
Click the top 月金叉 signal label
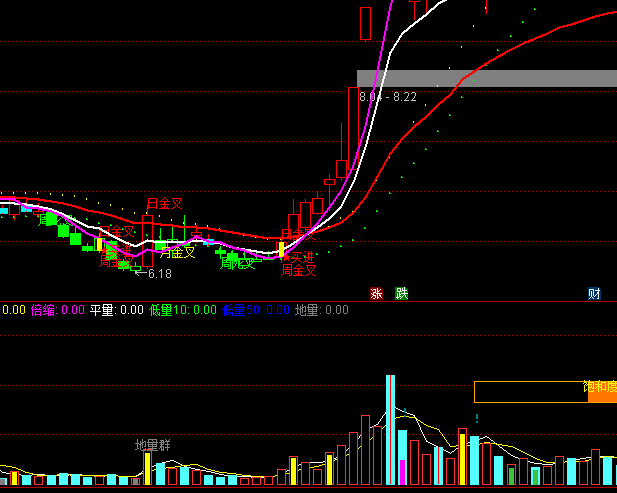click(165, 204)
